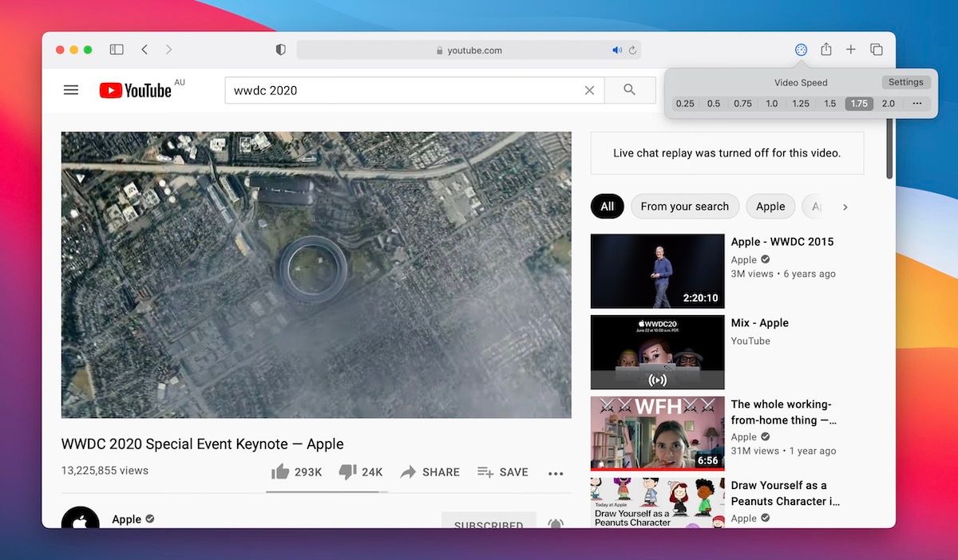
Task: Open the Apple WWDC 2015 video thumbnail
Action: 656,270
